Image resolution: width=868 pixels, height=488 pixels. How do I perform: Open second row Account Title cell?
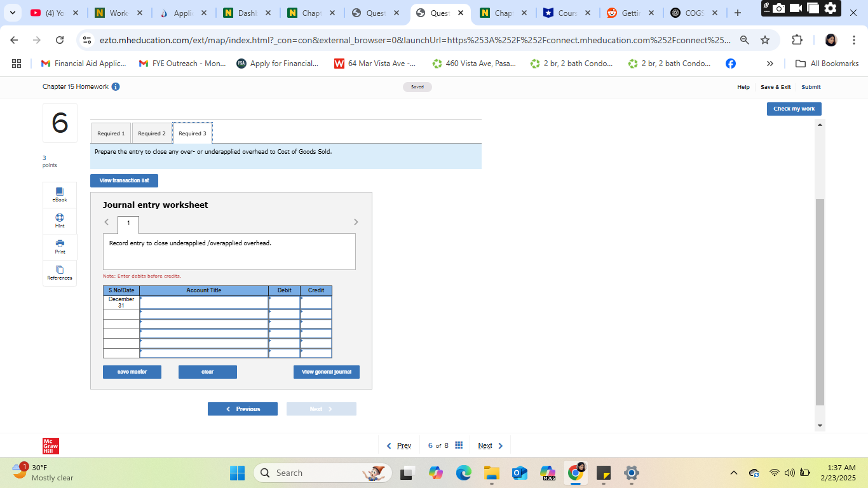coord(204,314)
